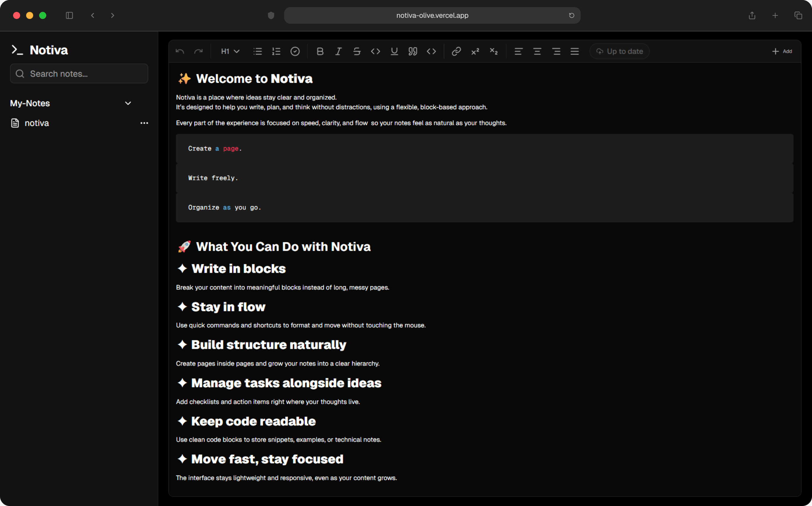This screenshot has width=812, height=506.
Task: Click the redo arrow in the editor toolbar
Action: click(198, 51)
